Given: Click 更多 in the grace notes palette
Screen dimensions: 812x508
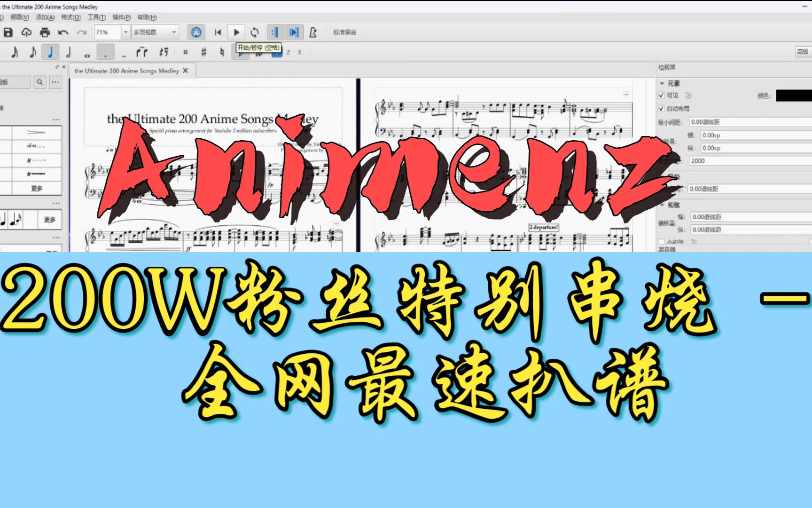Looking at the screenshot, I should pos(50,220).
